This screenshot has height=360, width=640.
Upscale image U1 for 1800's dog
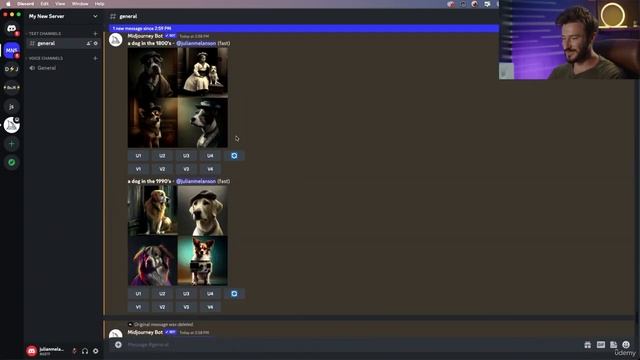click(x=138, y=156)
